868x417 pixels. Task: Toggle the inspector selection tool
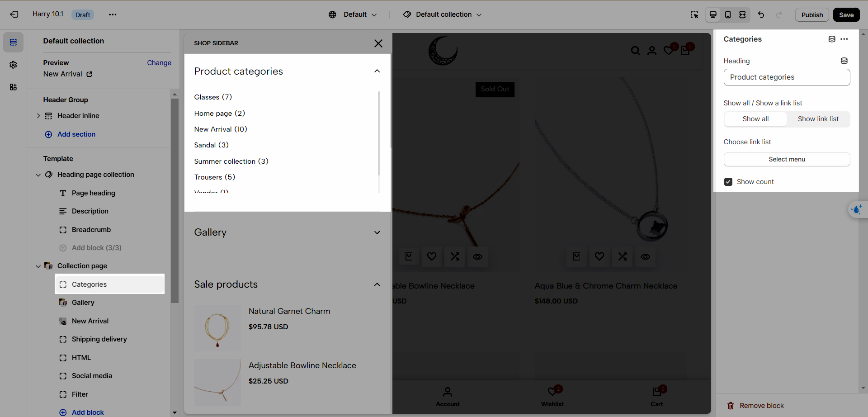click(694, 14)
